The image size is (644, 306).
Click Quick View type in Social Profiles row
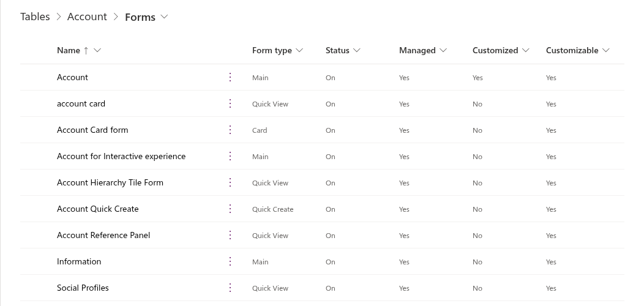click(270, 288)
